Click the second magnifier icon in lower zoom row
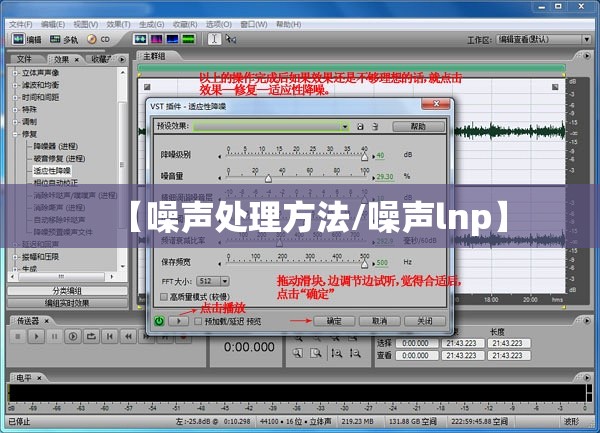 [316, 353]
